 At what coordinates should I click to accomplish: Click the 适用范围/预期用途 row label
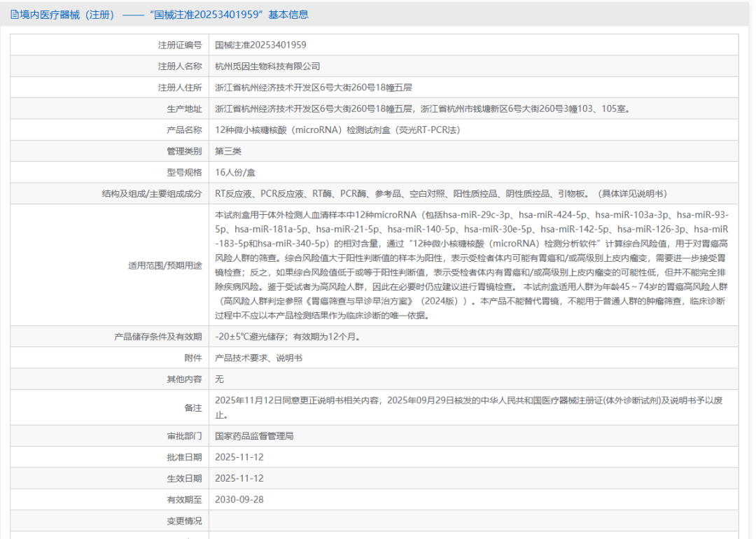click(x=165, y=266)
